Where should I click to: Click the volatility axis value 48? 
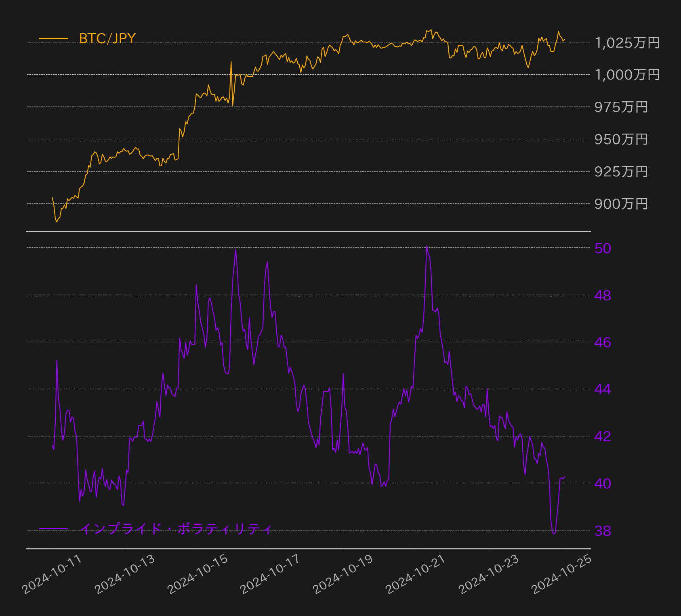tap(603, 295)
